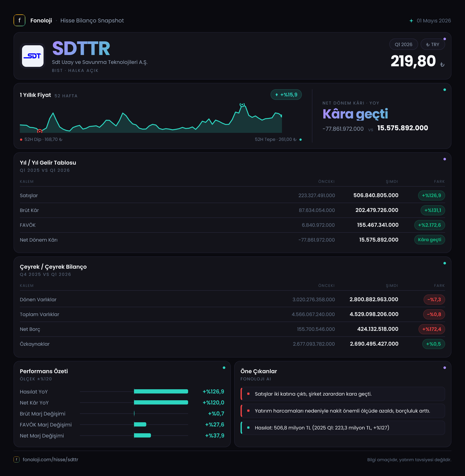Image resolution: width=465 pixels, height=476 pixels.
Task: Click the 'Kâra geçti' badge in Net Dönem Kârı row
Action: pyautogui.click(x=429, y=240)
